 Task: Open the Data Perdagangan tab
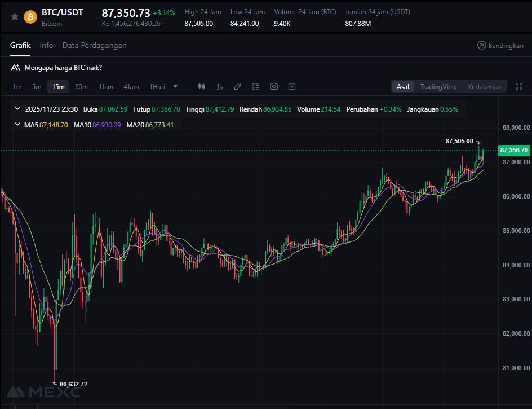tap(94, 45)
